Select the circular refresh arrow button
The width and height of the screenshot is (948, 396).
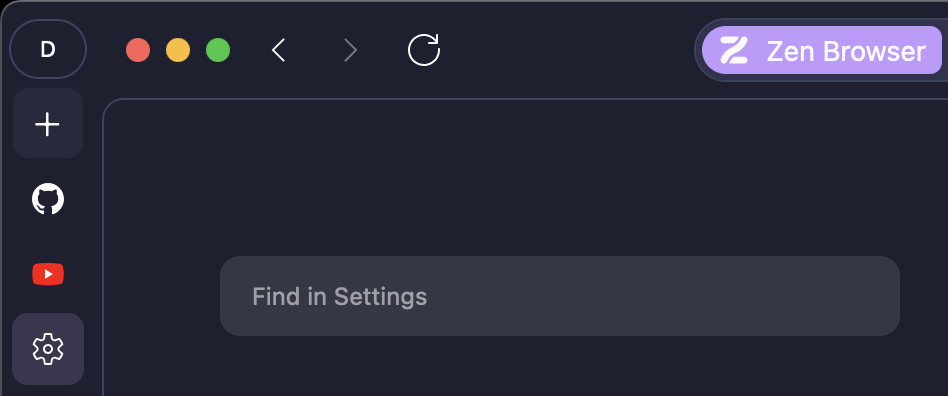424,50
